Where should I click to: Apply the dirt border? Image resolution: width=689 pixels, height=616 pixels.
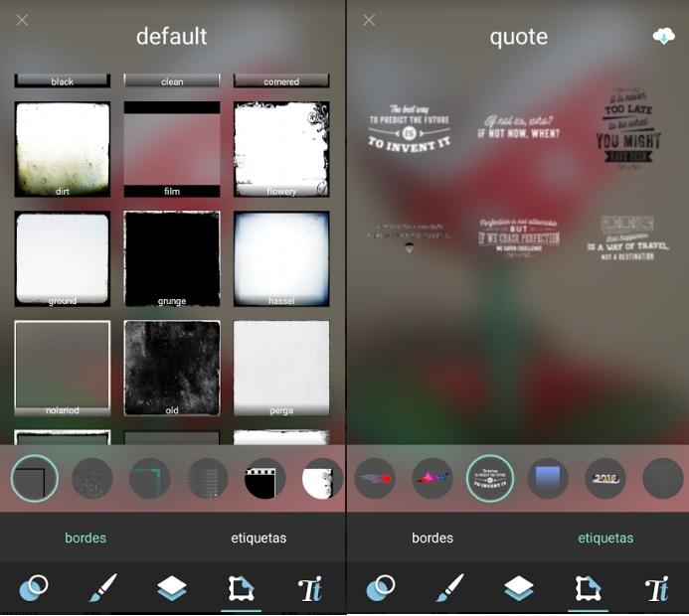click(x=62, y=149)
